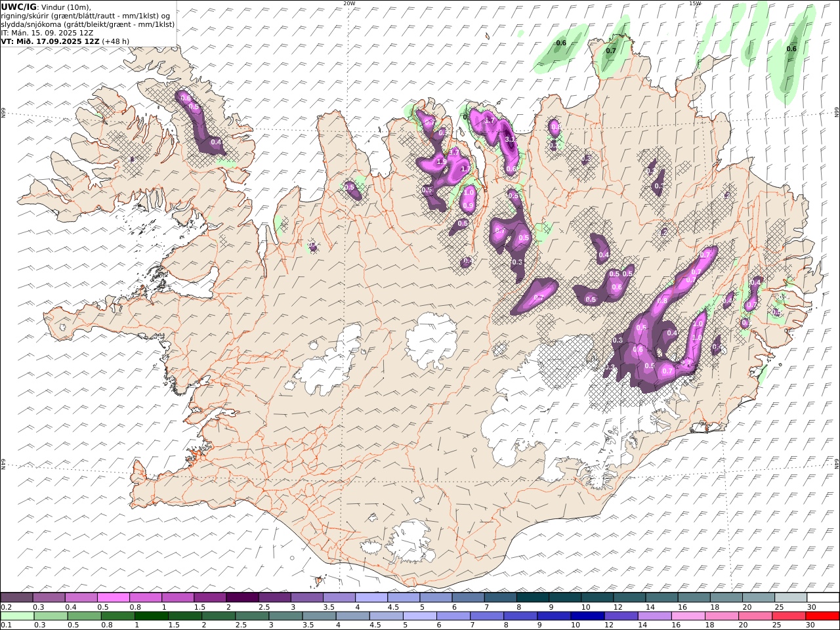
Task: Click the 'VT: Mið. 17.09.2025 12Z' valid time
Action: [x=51, y=41]
